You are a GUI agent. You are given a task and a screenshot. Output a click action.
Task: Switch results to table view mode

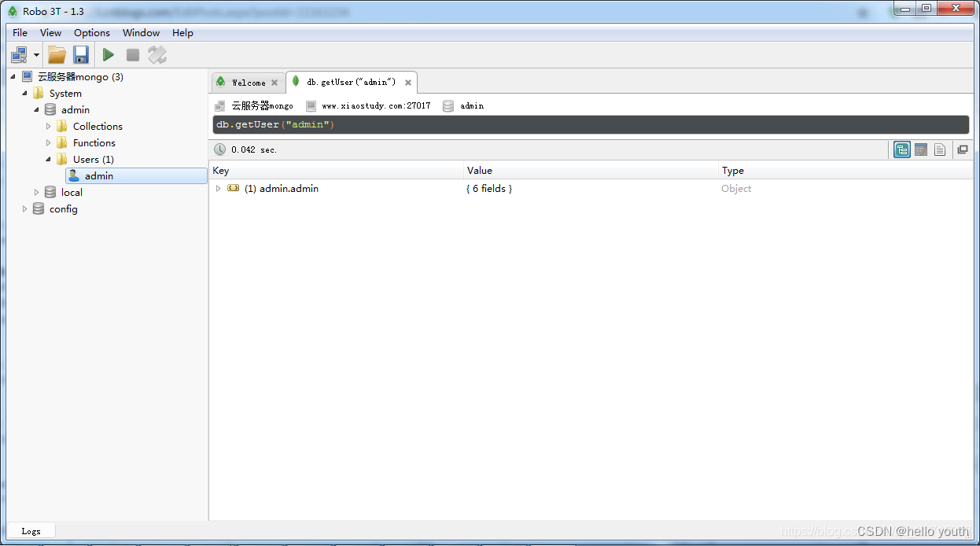(920, 149)
